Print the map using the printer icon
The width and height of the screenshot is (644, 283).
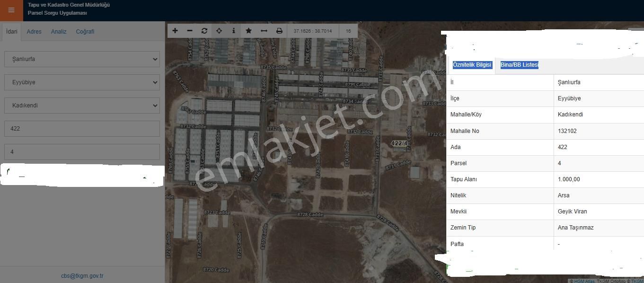[x=279, y=31]
